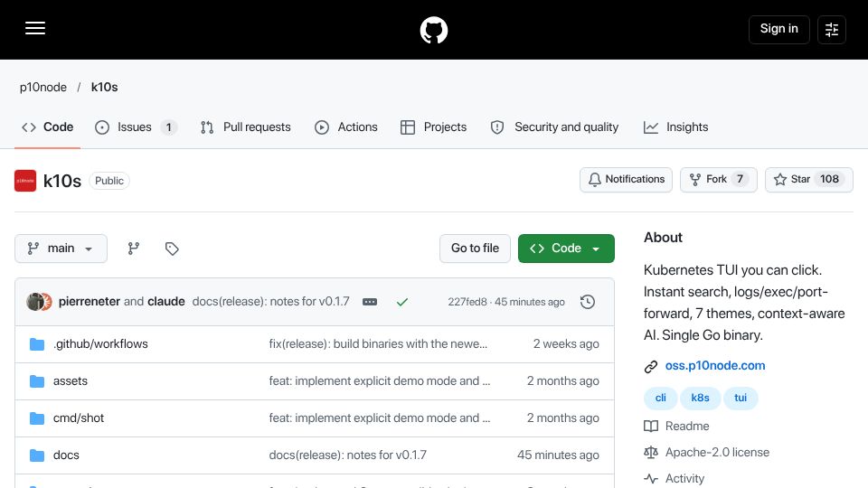The width and height of the screenshot is (868, 488).
Task: Visit oss.p10node.com link
Action: (715, 366)
